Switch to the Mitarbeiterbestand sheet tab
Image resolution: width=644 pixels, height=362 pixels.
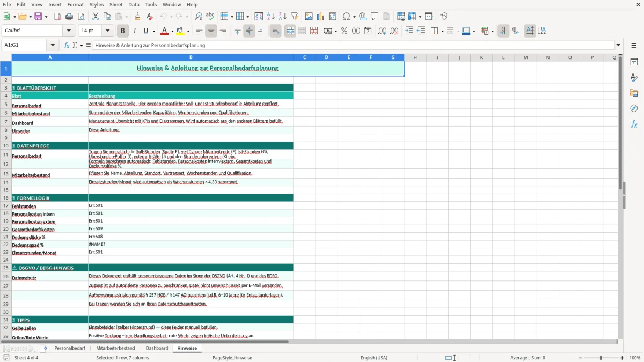point(115,348)
